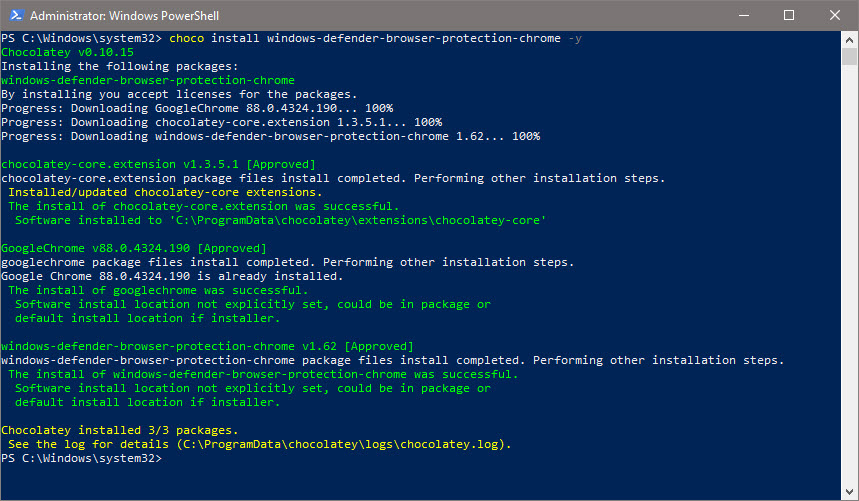Click the 'chocolatey-core.extension v1.3.5.1 [Approved]' heading
This screenshot has height=501, width=859.
coord(158,164)
